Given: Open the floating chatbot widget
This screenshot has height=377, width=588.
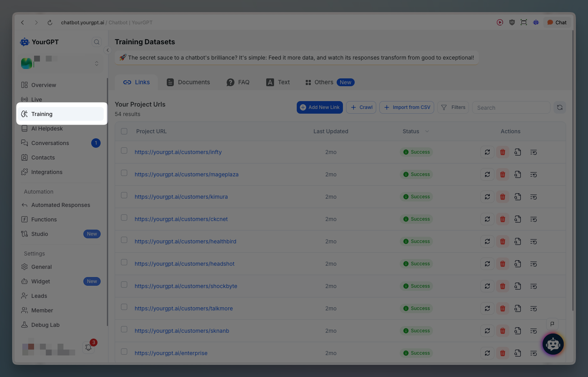Looking at the screenshot, I should coord(553,344).
